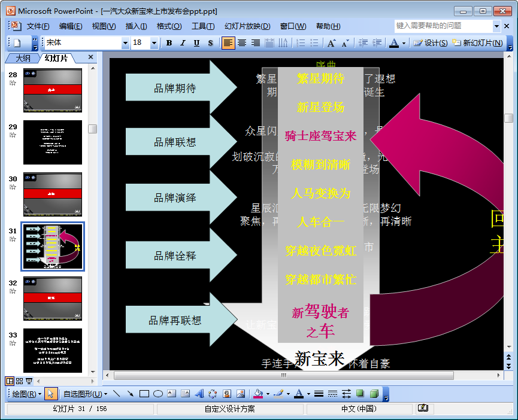Change text direction icon

283,43
